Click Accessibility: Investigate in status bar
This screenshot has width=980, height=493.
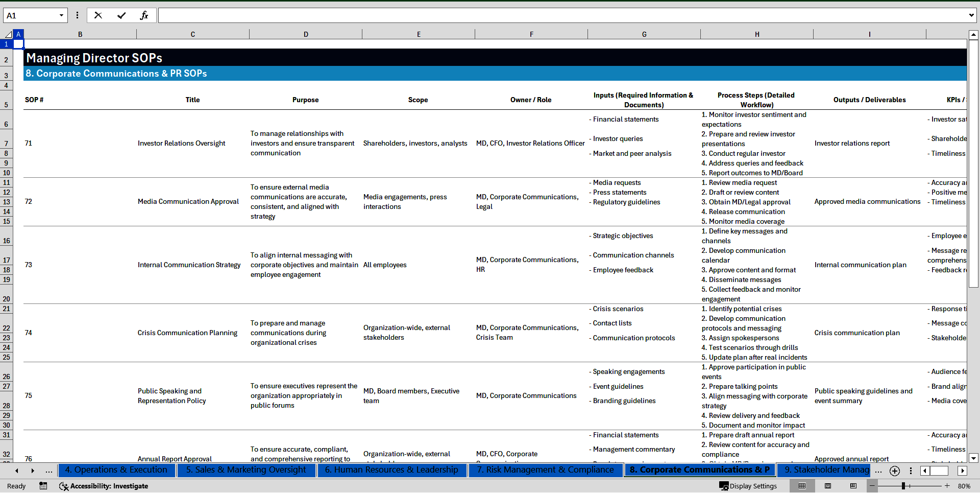click(104, 486)
